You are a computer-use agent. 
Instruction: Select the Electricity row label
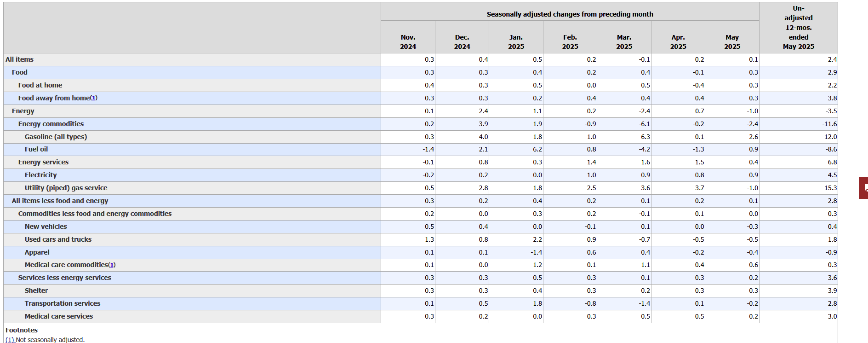[x=41, y=175]
